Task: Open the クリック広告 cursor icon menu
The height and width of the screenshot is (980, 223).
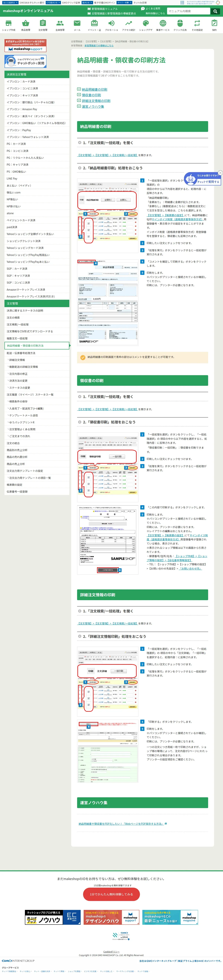Action: (x=180, y=25)
